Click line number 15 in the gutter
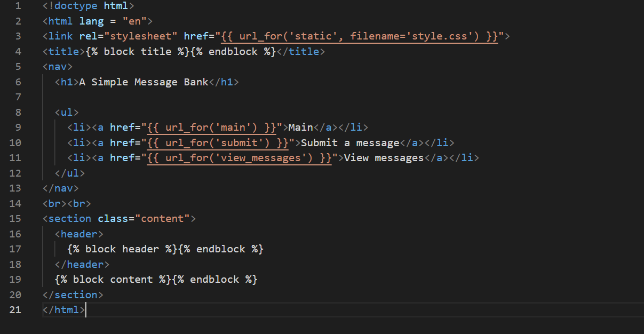 tap(15, 219)
